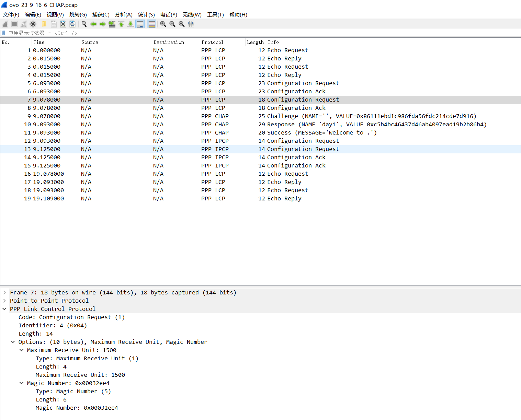Jump to first packet icon
The height and width of the screenshot is (420, 521).
121,24
